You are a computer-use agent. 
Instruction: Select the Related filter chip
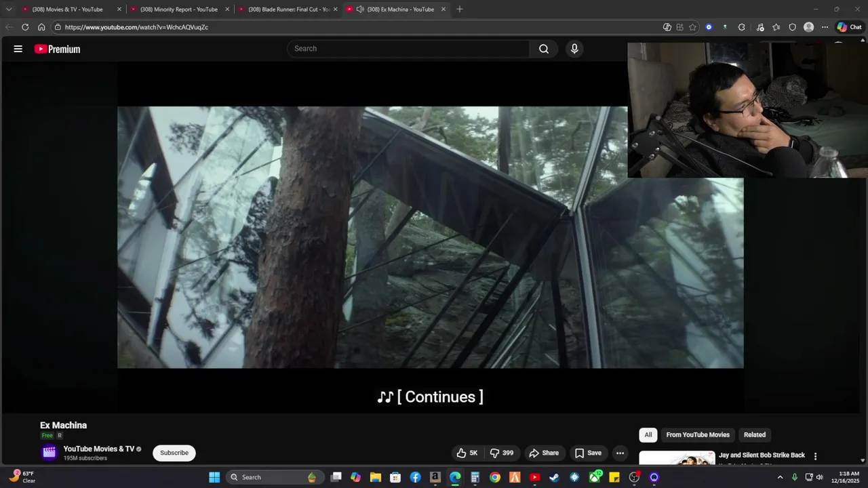755,435
